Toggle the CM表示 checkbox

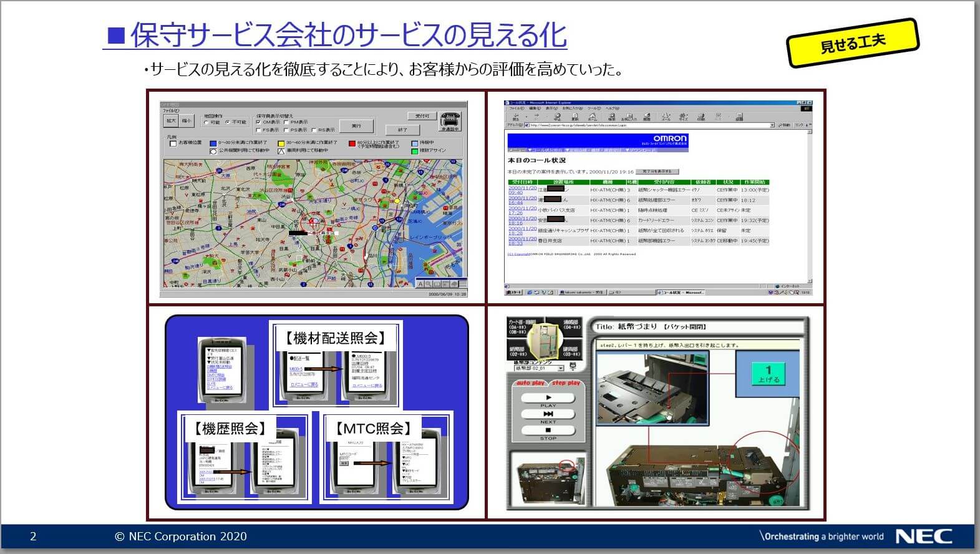pos(259,122)
